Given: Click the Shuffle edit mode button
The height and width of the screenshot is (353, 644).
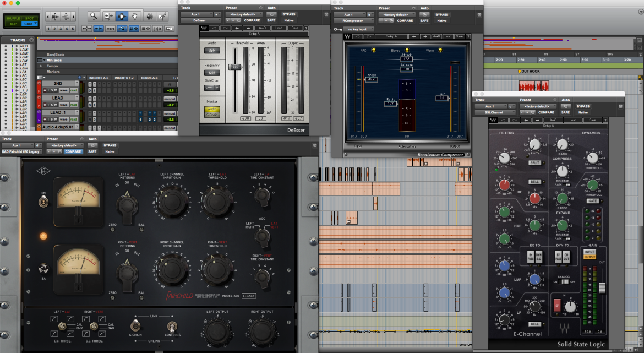Looking at the screenshot, I should pyautogui.click(x=13, y=18).
